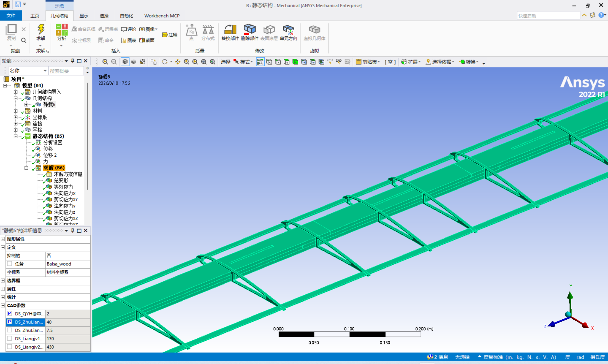This screenshot has height=364, width=608.
Task: Click the search magnifier in 轮廓 group
Action: pyautogui.click(x=23, y=40)
